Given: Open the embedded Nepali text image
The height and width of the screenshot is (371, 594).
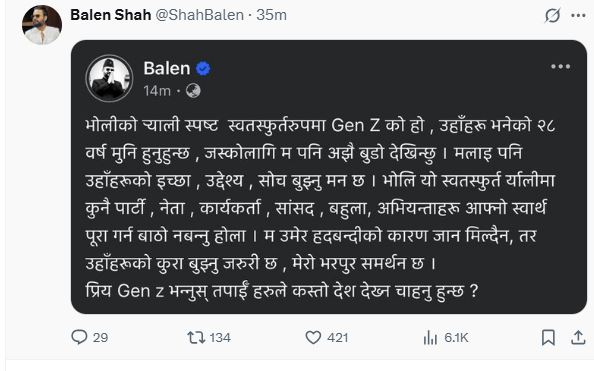Looking at the screenshot, I should pyautogui.click(x=329, y=177).
